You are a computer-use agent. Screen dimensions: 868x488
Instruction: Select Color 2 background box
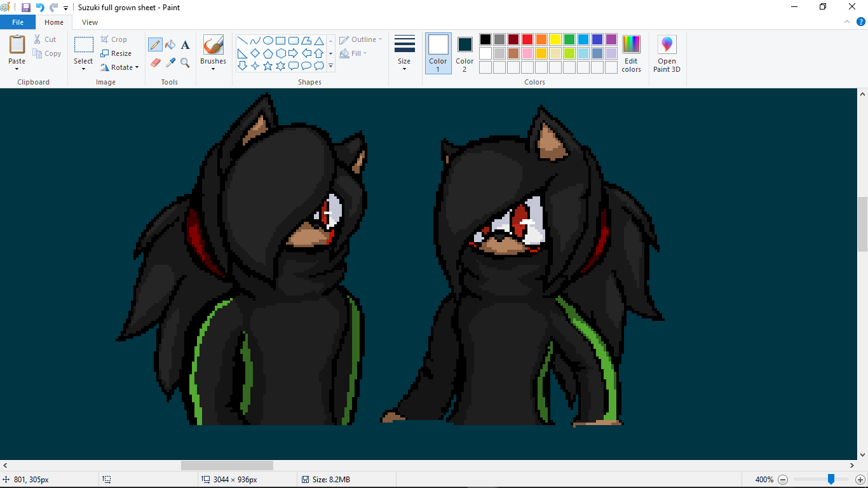[x=465, y=53]
